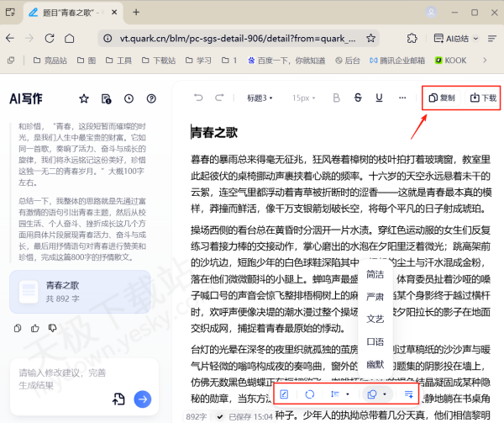Image resolution: width=504 pixels, height=423 pixels.
Task: Close the 青春之歌 browser tab
Action: [114, 13]
